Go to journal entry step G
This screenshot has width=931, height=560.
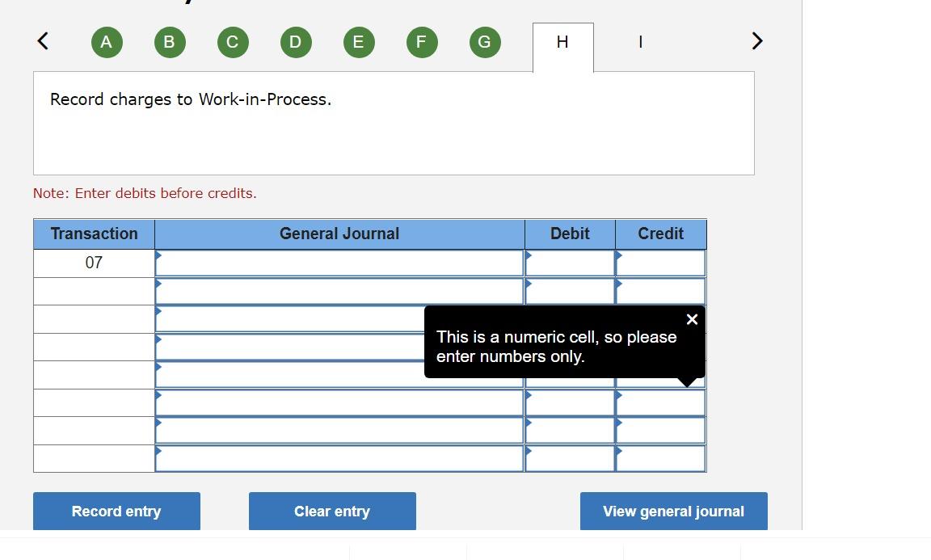tap(485, 42)
